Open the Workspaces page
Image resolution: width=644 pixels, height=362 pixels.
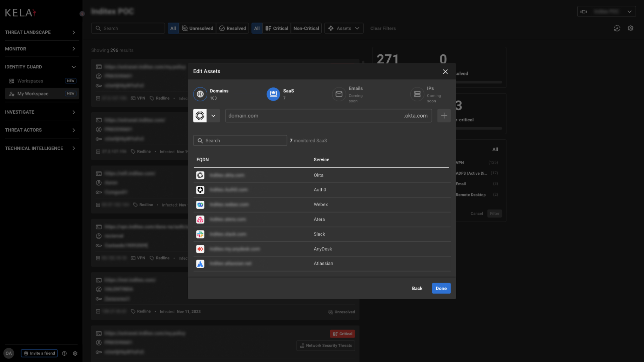[x=42, y=81]
